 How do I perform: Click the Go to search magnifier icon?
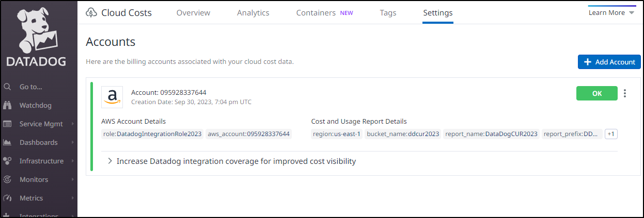point(7,87)
